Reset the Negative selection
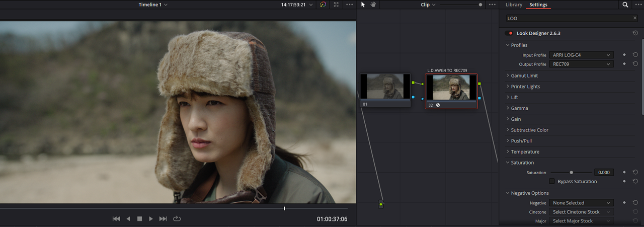The image size is (644, 227). 635,203
